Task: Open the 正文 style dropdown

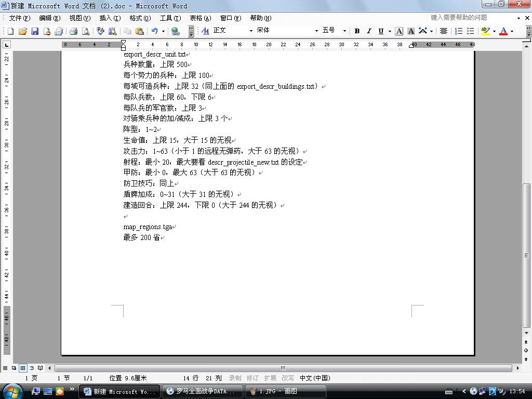Action: click(250, 31)
